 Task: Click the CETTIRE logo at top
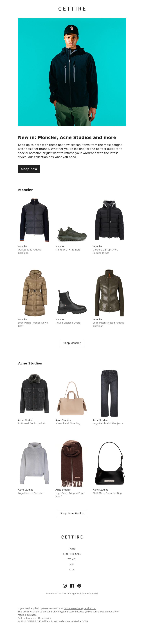pos(72,9)
